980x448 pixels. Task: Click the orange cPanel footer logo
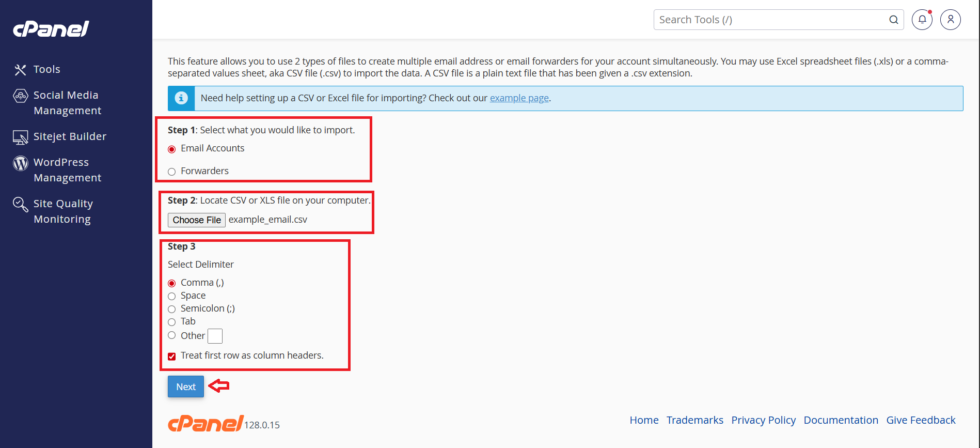point(206,423)
